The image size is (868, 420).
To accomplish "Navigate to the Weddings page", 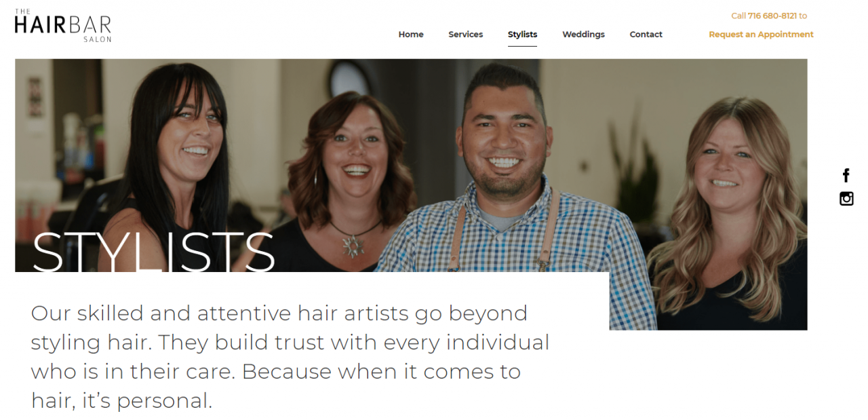I will tap(583, 35).
